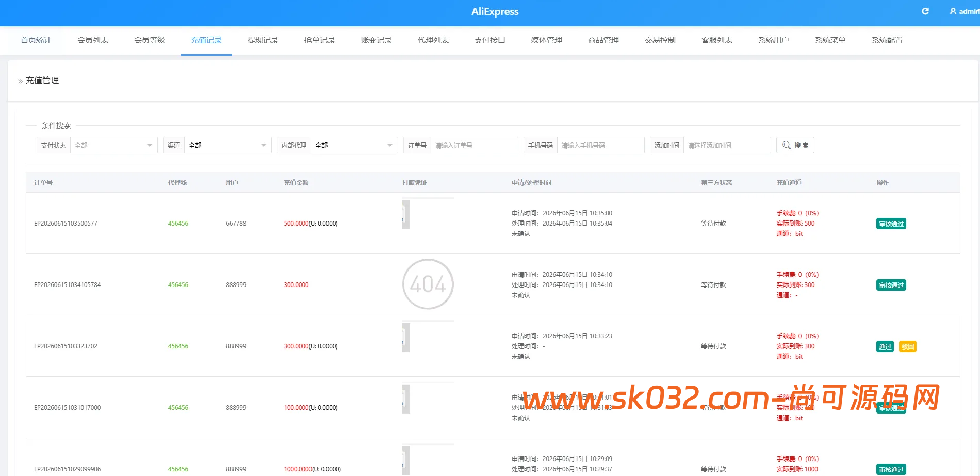Viewport: 980px width, 476px height.
Task: Click amount 500.0000 in first row
Action: coord(296,224)
